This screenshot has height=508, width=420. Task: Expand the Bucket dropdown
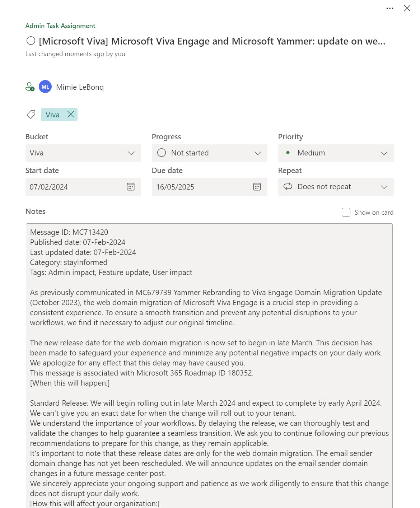coord(83,153)
